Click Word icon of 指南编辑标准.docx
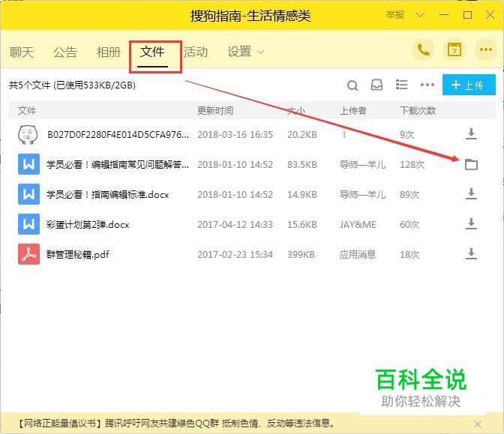The height and width of the screenshot is (434, 504). point(29,194)
